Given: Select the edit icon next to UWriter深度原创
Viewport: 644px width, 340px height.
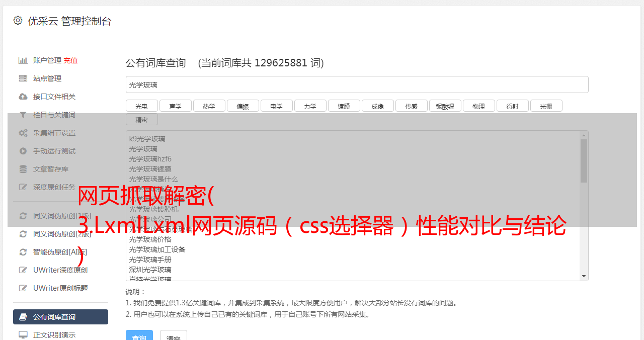Looking at the screenshot, I should [23, 270].
